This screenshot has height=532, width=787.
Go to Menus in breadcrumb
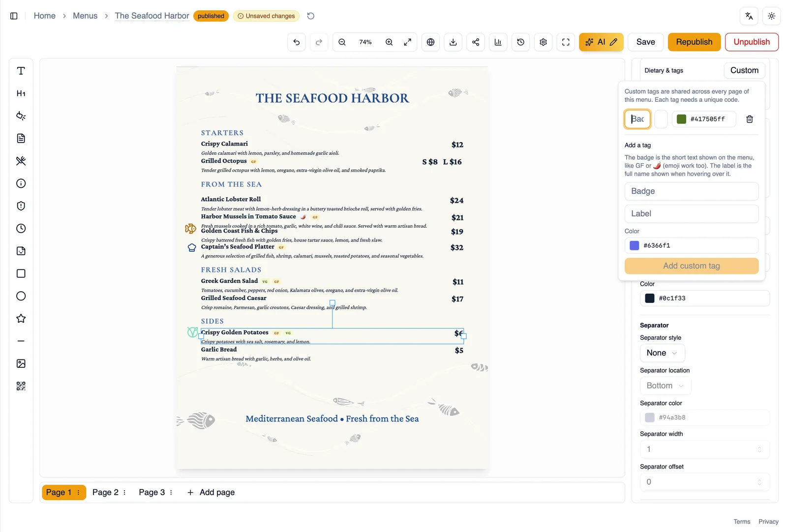(85, 16)
